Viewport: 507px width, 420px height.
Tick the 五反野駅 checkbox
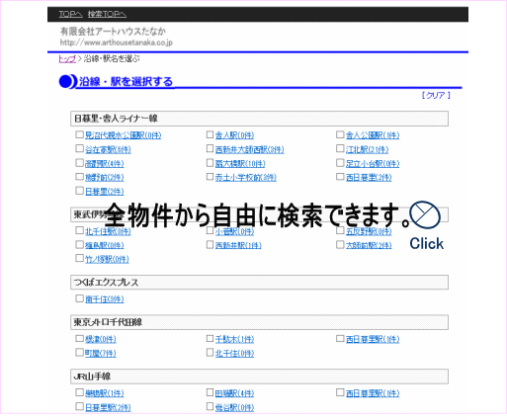[340, 230]
